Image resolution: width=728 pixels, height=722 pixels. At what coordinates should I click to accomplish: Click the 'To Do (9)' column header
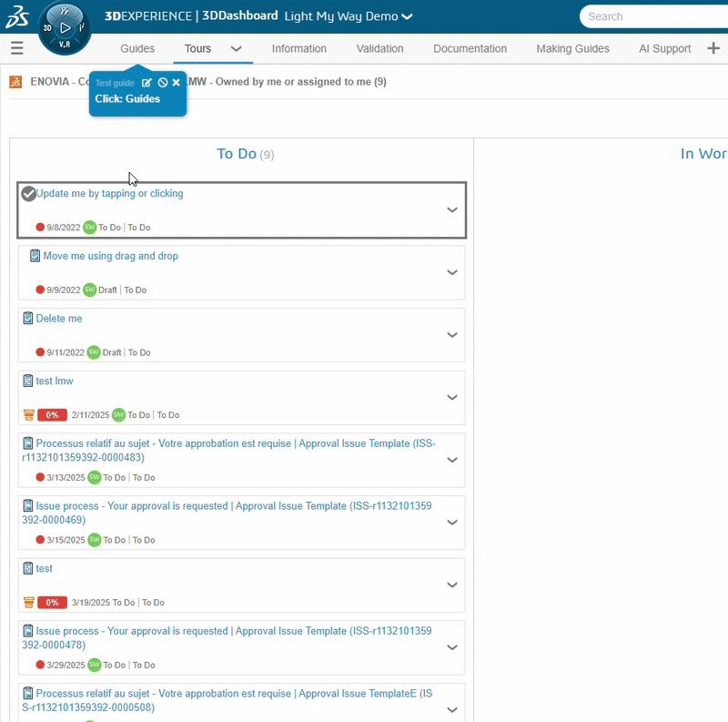tap(246, 154)
